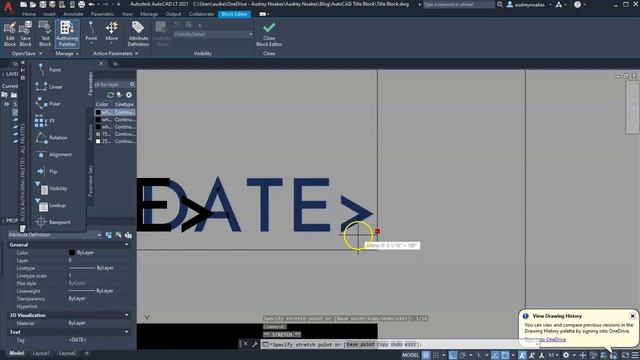Click the layer panel settings gear icon
The image size is (640, 360).
(129, 95)
